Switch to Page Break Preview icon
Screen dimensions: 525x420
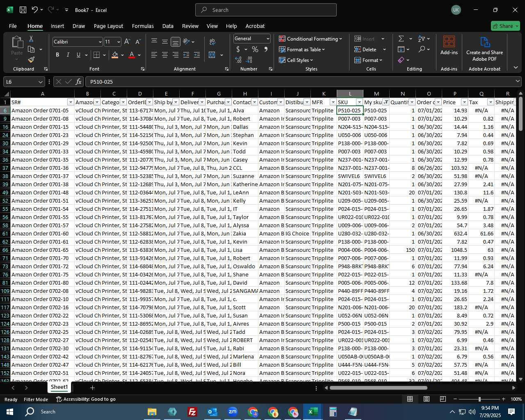tap(443, 399)
